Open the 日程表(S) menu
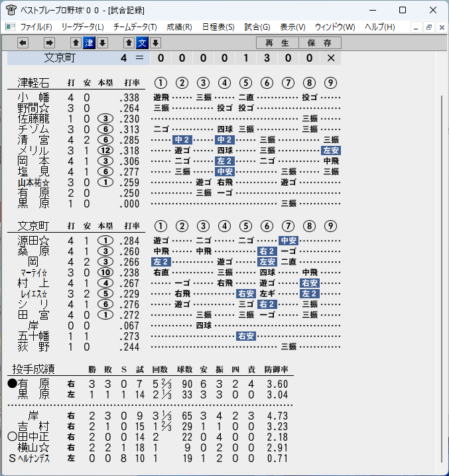This screenshot has height=476, width=449. [x=218, y=27]
